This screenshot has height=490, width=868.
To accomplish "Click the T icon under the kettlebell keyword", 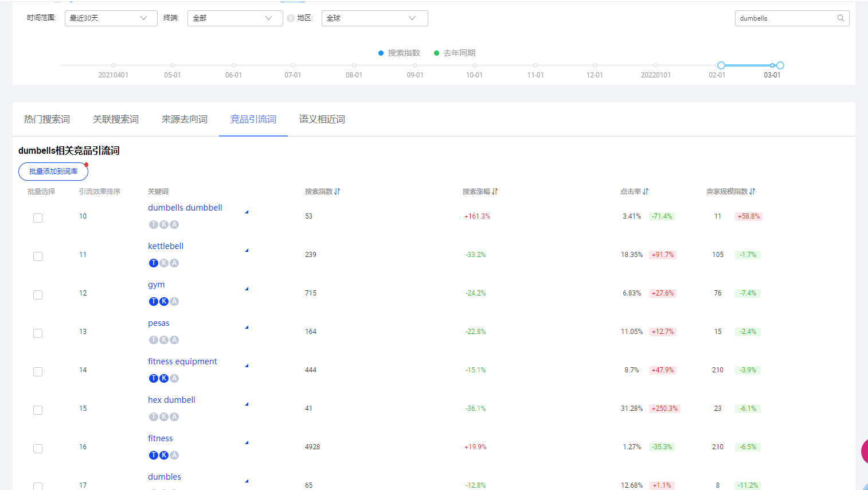I will (x=153, y=263).
